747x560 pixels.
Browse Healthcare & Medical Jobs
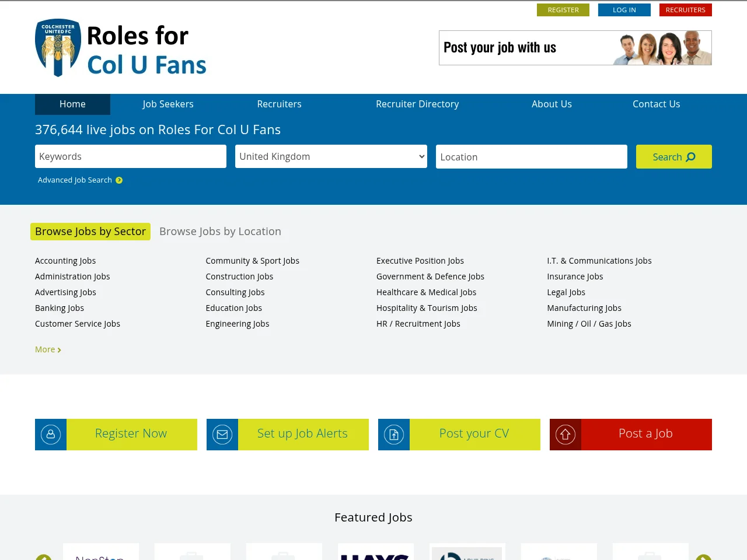[426, 292]
